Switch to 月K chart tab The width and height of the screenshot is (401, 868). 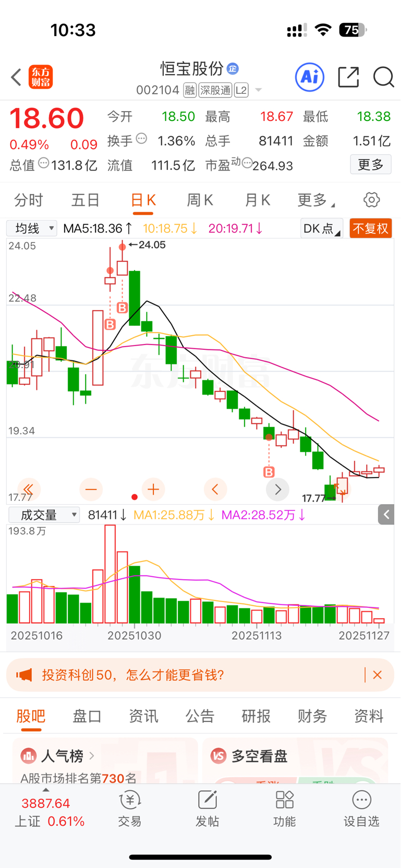(x=258, y=200)
